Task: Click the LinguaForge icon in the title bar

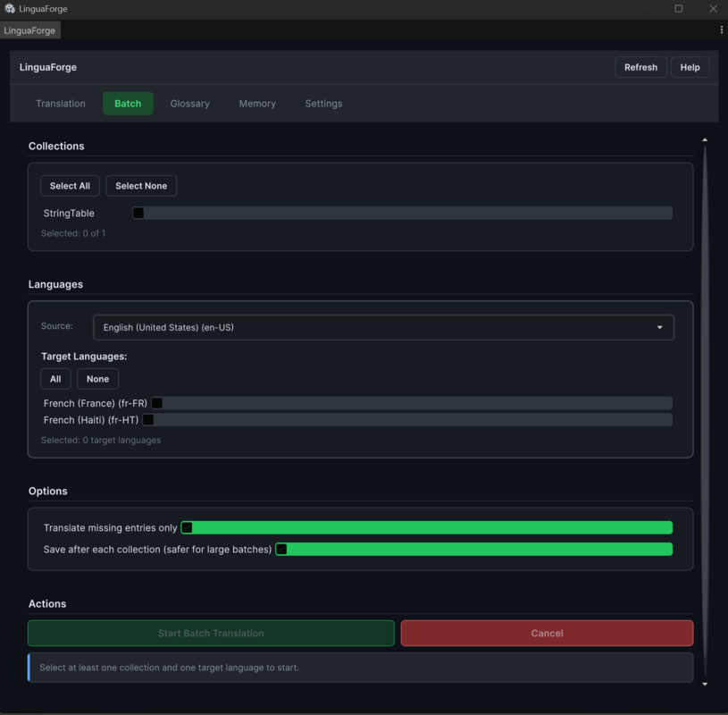Action: (x=10, y=8)
